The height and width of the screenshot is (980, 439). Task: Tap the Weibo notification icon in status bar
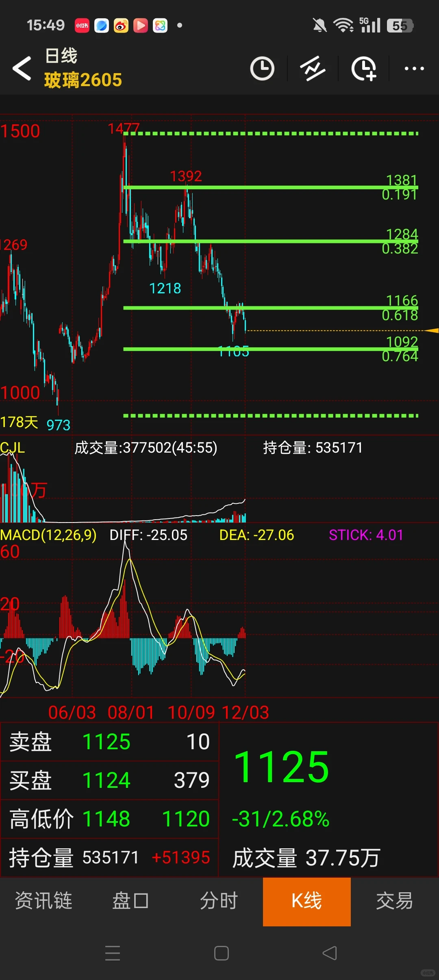(121, 26)
